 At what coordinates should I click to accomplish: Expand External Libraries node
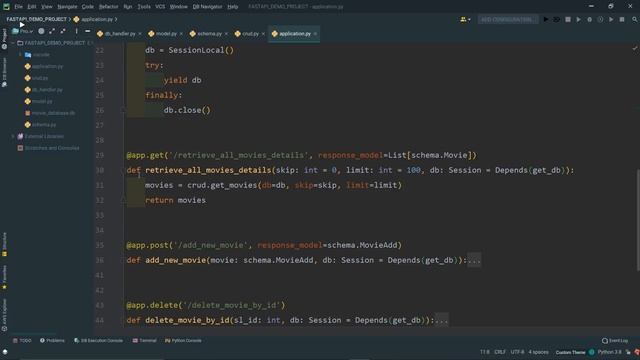(x=13, y=136)
